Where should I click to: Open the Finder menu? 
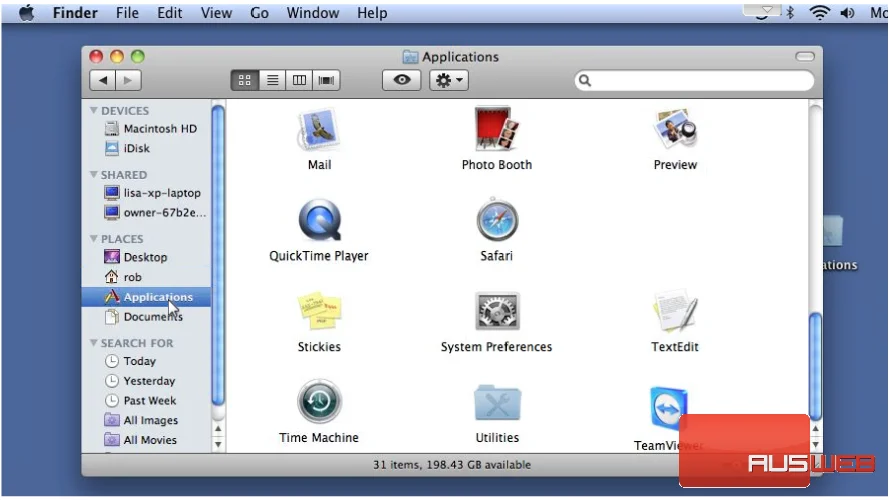[x=75, y=12]
